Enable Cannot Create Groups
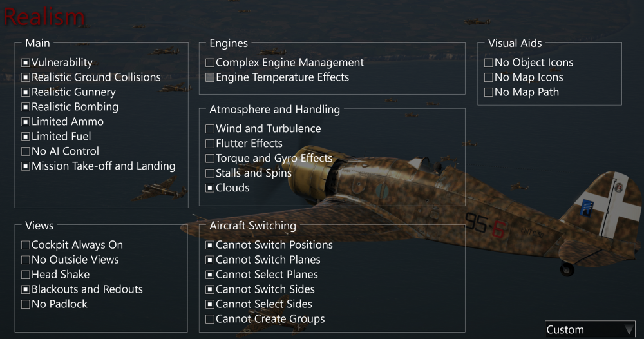This screenshot has width=644, height=339. coord(210,319)
